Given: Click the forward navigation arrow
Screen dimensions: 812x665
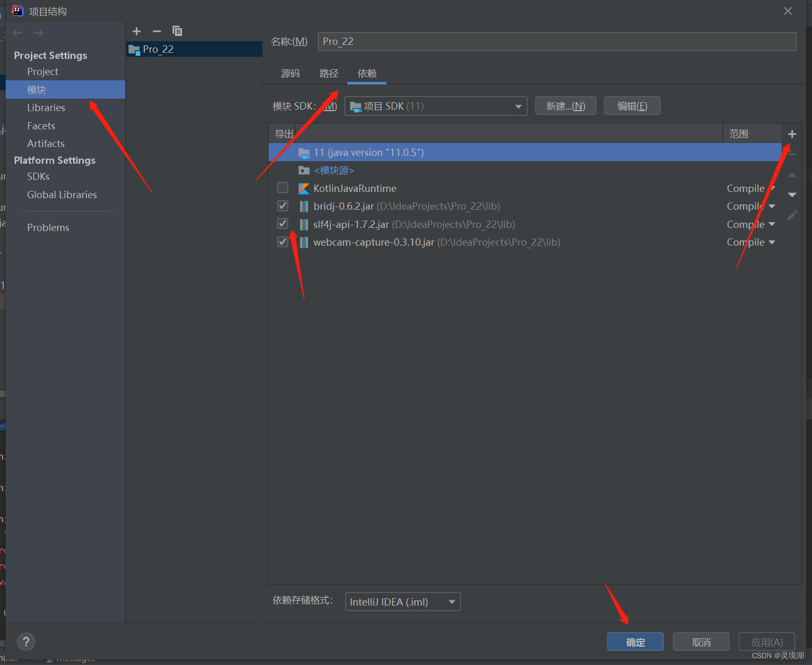Looking at the screenshot, I should click(x=38, y=33).
